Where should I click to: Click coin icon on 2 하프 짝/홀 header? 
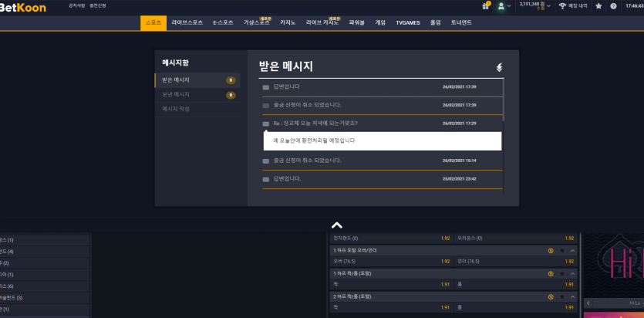pos(551,296)
